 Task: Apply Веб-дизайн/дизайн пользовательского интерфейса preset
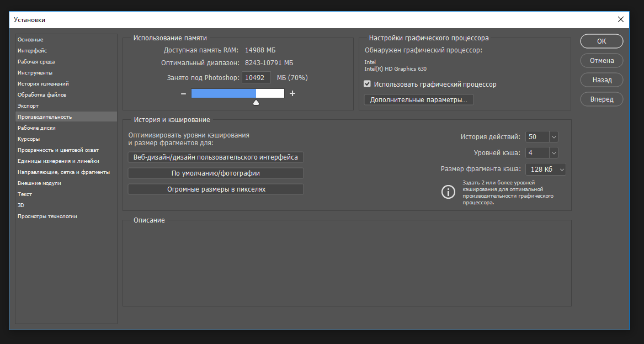(216, 157)
